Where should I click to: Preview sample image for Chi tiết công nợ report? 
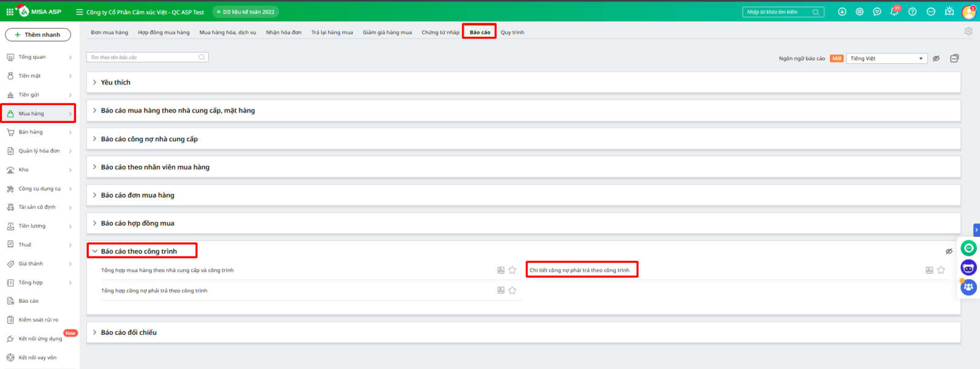click(x=929, y=270)
